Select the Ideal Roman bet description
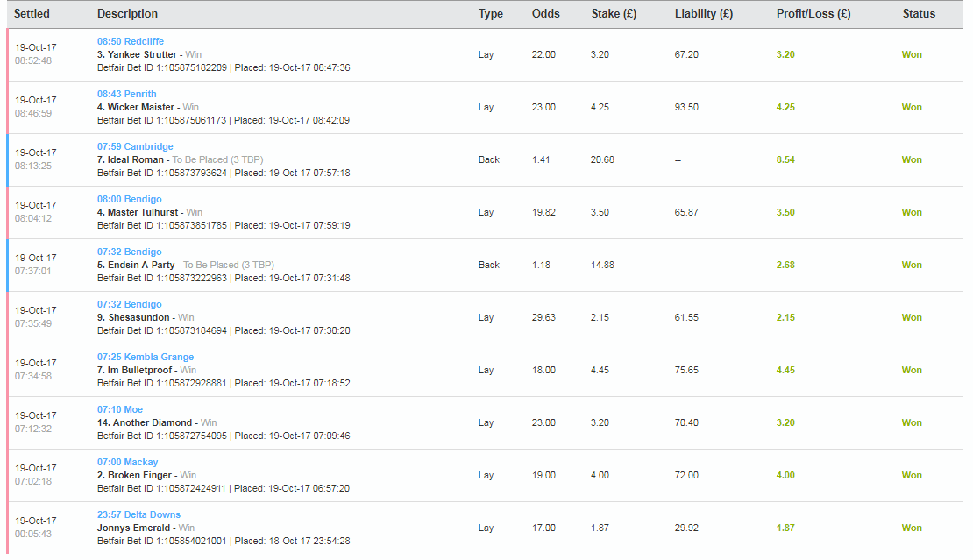The image size is (973, 560). click(180, 159)
